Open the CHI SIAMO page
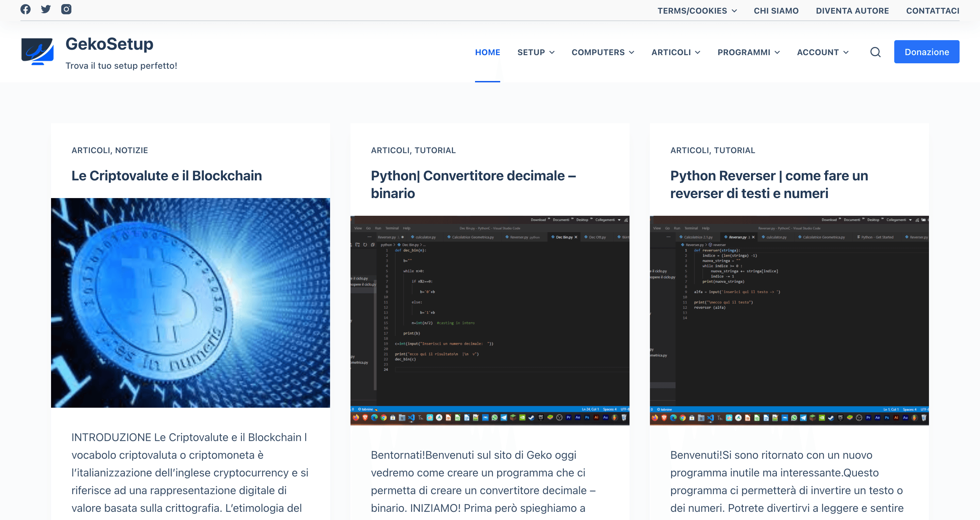This screenshot has height=520, width=980. point(776,11)
